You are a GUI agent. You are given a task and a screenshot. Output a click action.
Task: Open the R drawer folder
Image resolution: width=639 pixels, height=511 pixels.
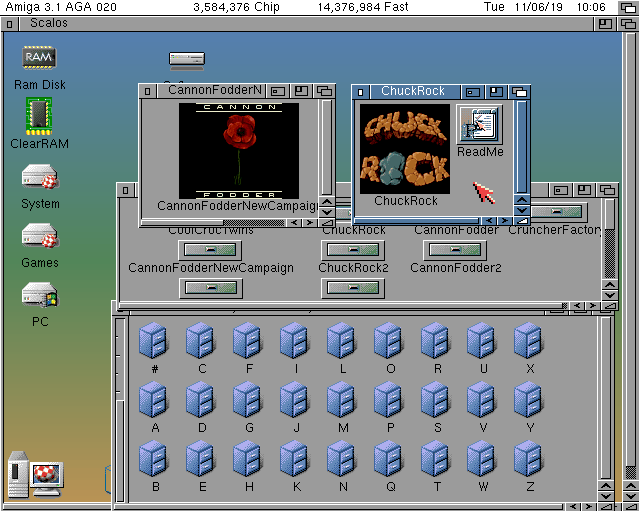tap(435, 340)
